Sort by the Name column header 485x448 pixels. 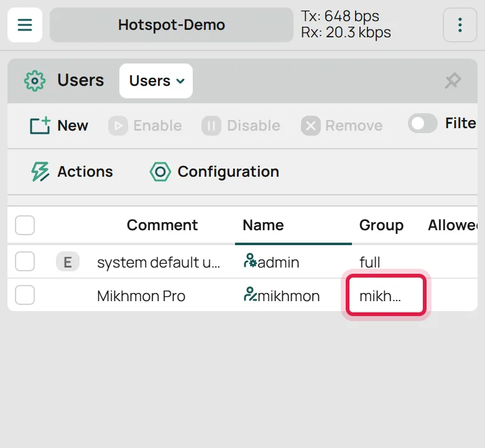tap(263, 225)
